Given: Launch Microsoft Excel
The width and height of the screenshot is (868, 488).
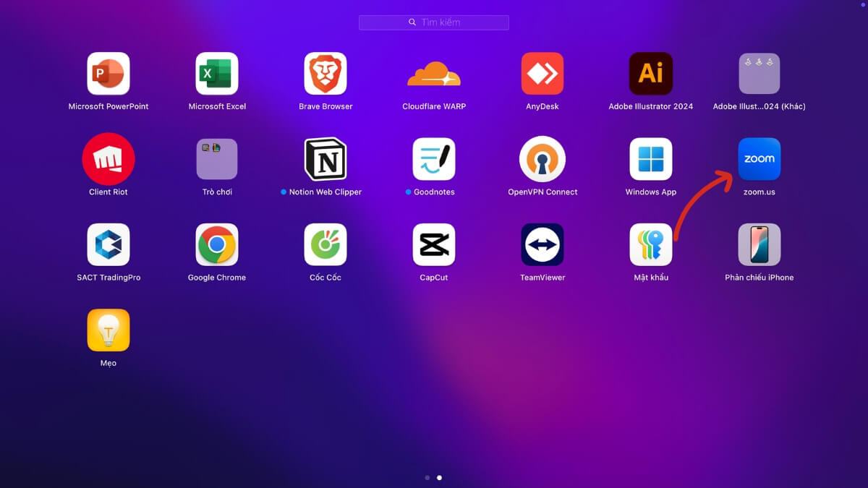Looking at the screenshot, I should point(217,74).
